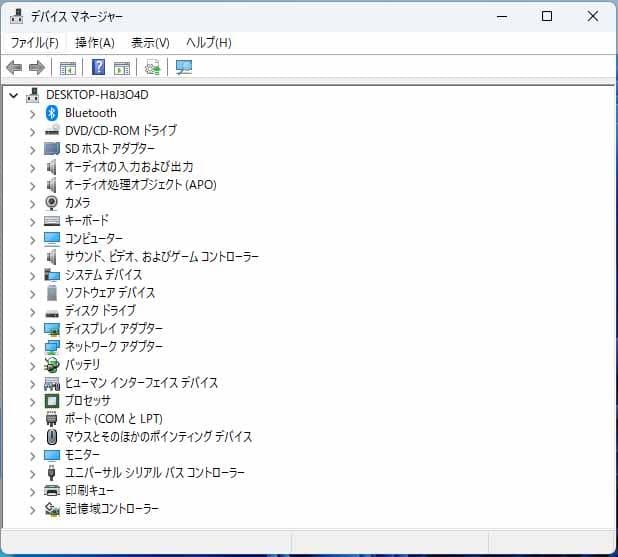Click the プロセッサ chip icon

coord(52,401)
